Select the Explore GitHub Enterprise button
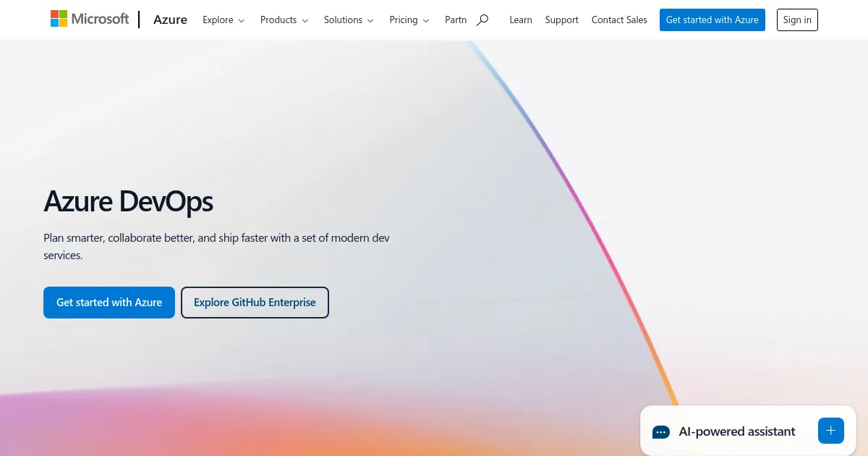Screen dimensions: 868x456 (x=255, y=303)
